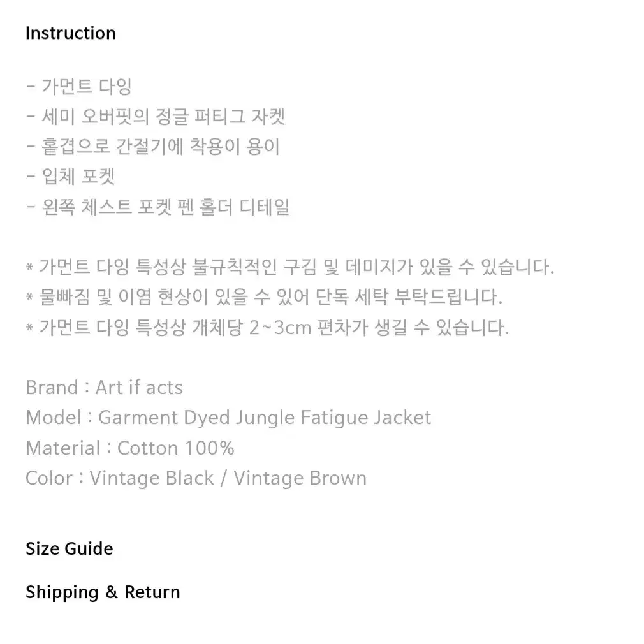The image size is (644, 644).
Task: Select the '입체 포켓' bullet text
Action: click(70, 177)
